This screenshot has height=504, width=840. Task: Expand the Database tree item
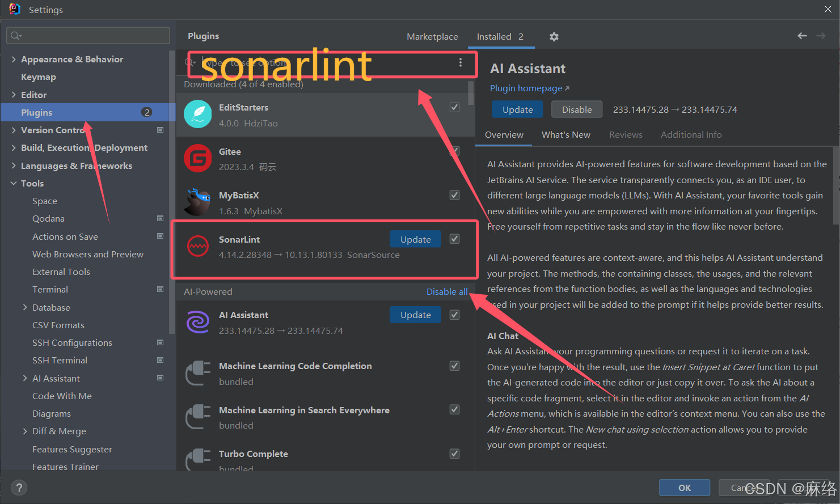coord(24,307)
